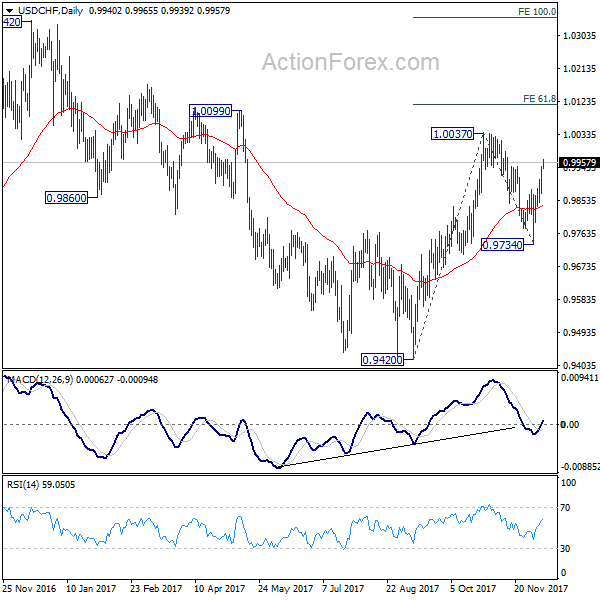This screenshot has height=600, width=600.
Task: Click the FE 61.8 Fibonacci level label
Action: coord(539,98)
